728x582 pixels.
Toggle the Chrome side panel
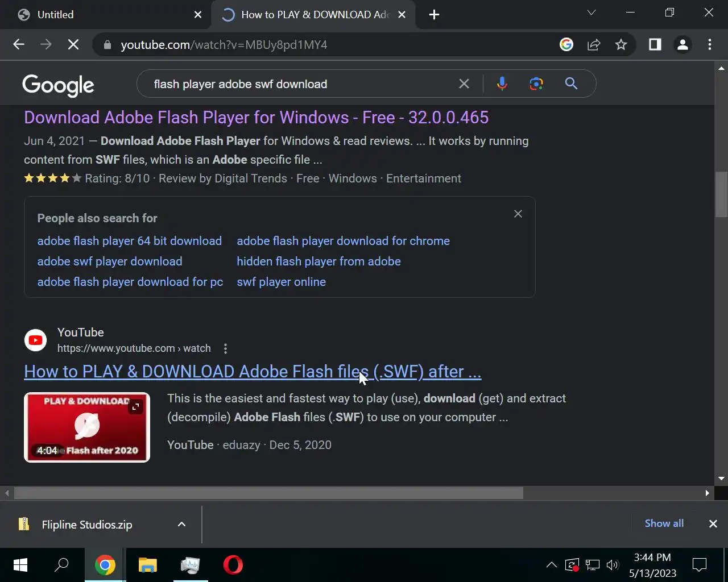655,44
